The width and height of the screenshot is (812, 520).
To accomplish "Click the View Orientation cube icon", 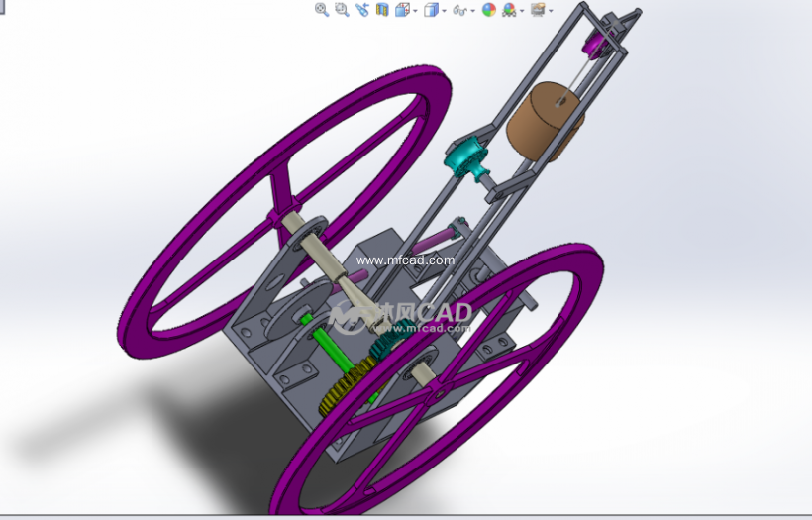I will coord(402,9).
